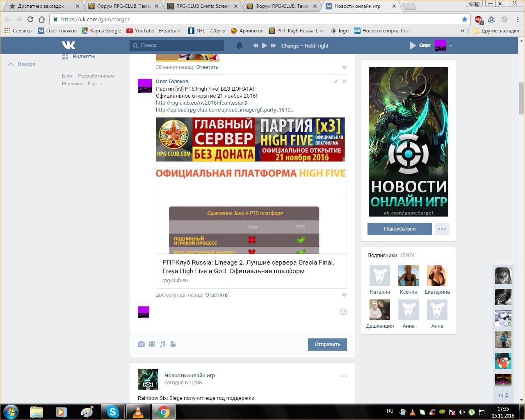Image resolution: width=525 pixels, height=420 pixels.
Task: Play the previous track in VK player
Action: [x=256, y=46]
